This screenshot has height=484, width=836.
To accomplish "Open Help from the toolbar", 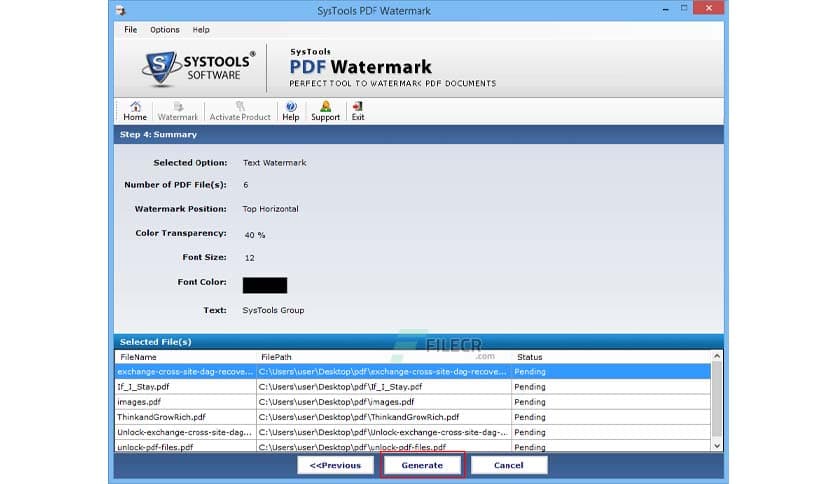I will click(291, 111).
